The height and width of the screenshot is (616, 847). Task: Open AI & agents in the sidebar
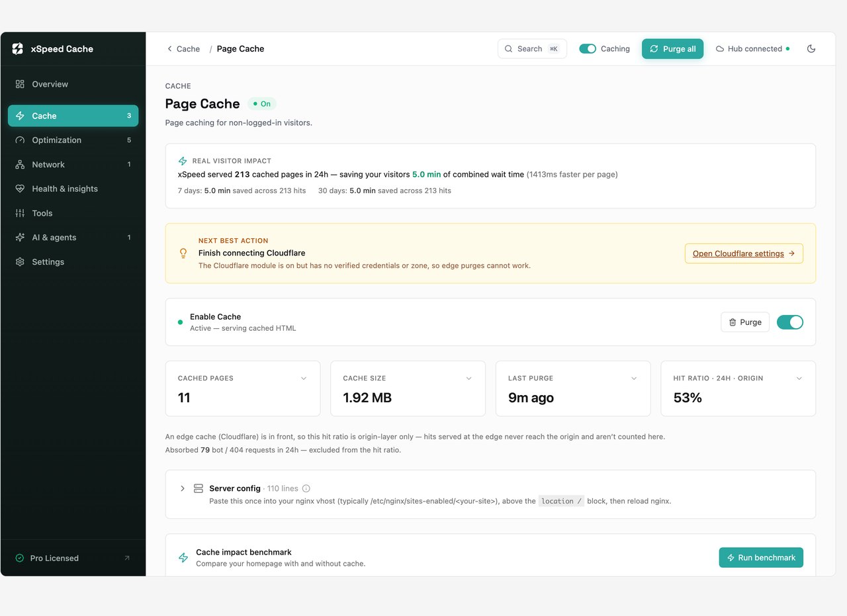73,238
